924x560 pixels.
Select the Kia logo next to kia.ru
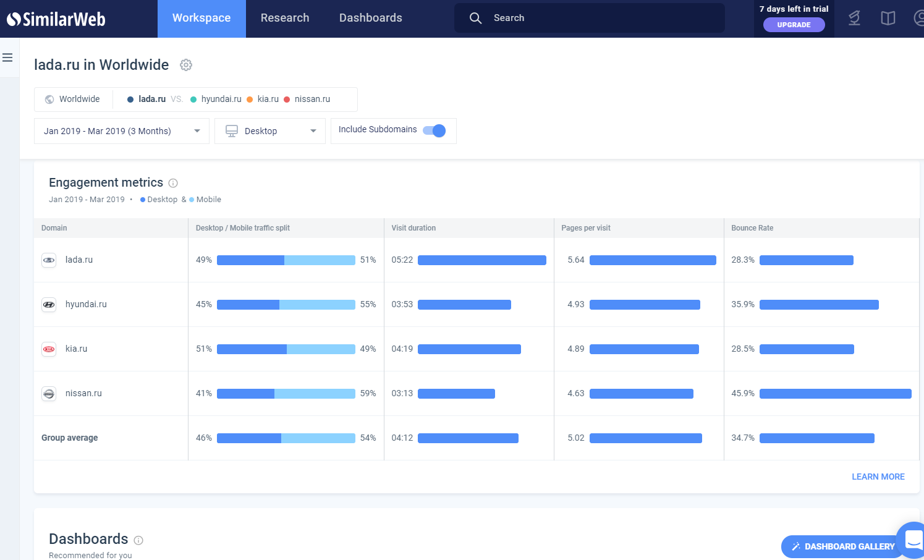(48, 349)
